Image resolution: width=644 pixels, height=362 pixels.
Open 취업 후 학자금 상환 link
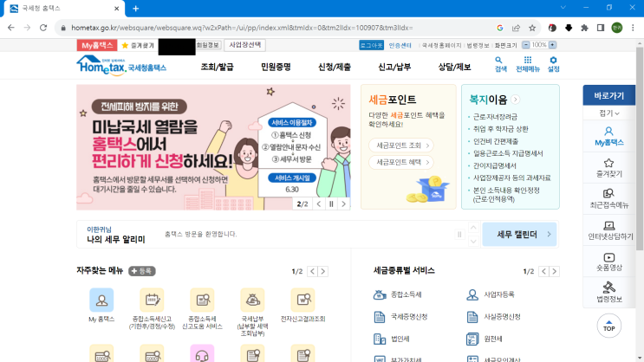[x=501, y=129]
